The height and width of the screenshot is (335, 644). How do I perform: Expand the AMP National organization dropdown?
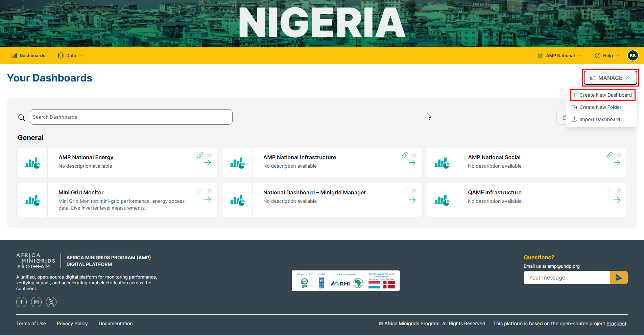(559, 55)
